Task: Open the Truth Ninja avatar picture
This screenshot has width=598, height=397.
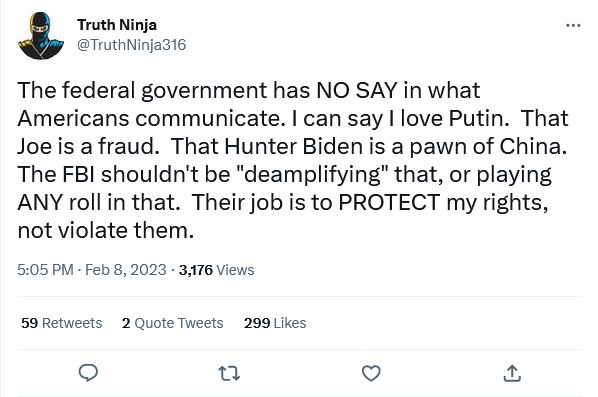Action: (41, 35)
